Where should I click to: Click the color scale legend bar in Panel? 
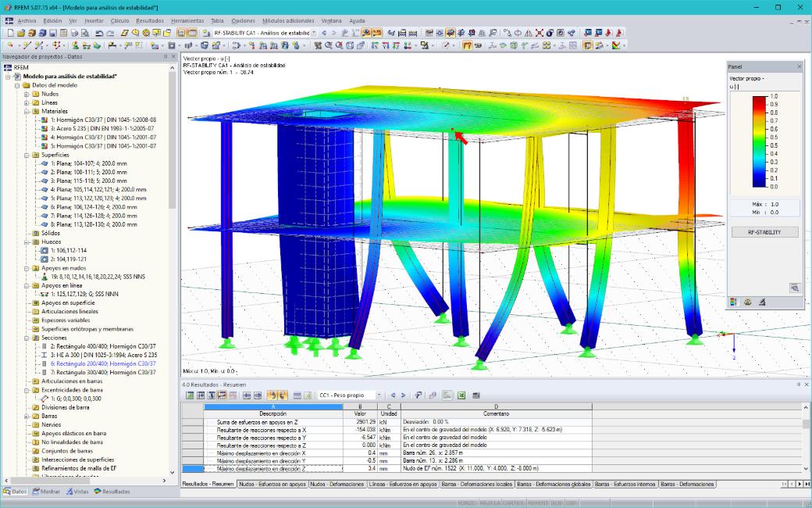click(760, 141)
